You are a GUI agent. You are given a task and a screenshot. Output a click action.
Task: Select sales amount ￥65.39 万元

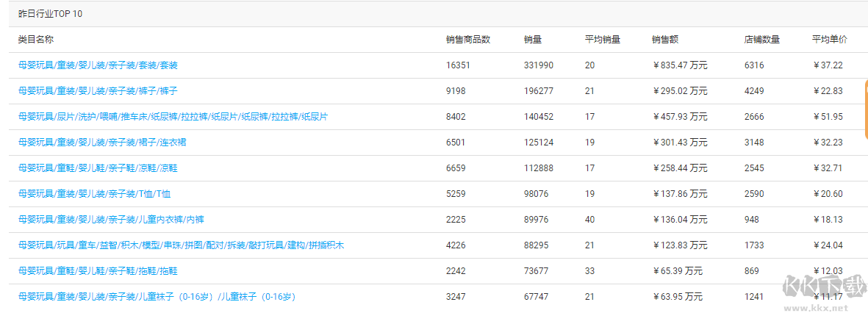click(x=678, y=271)
